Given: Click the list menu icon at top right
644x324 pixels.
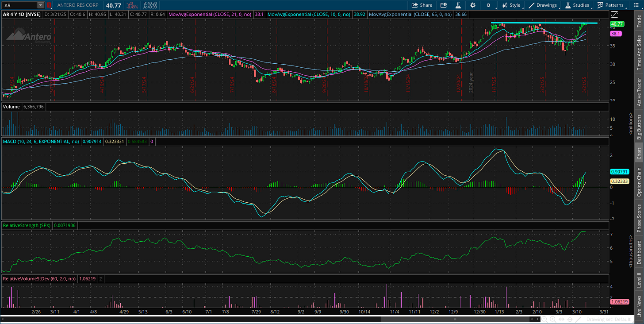Looking at the screenshot, I should [636, 5].
